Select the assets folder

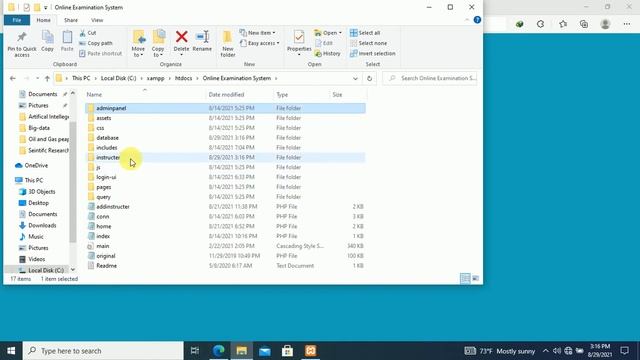click(225, 118)
